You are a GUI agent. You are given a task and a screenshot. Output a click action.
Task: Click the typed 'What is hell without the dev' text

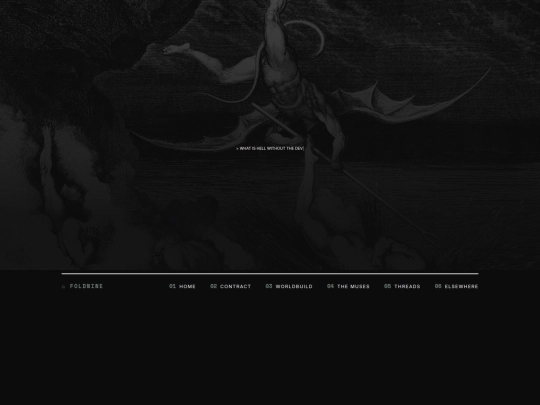[270, 148]
